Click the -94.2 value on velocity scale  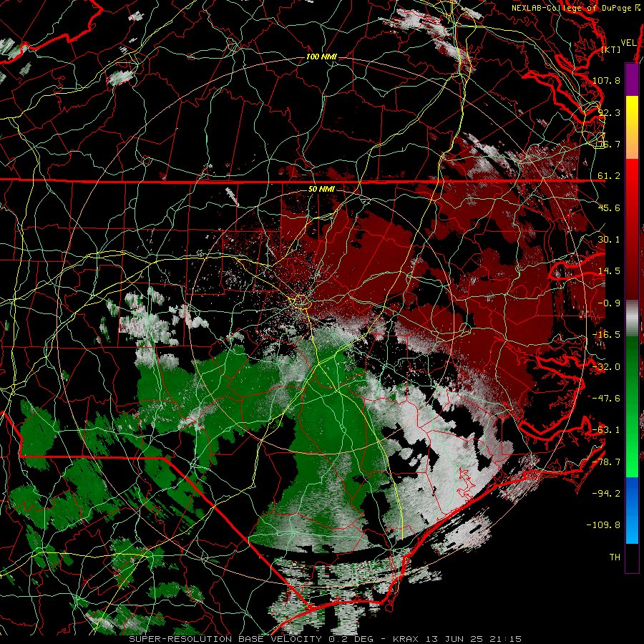tap(606, 494)
